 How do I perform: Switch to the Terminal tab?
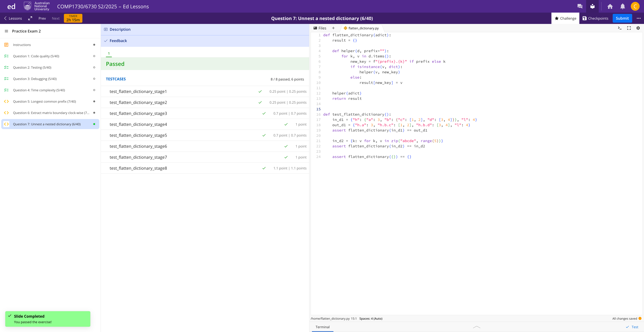323,327
